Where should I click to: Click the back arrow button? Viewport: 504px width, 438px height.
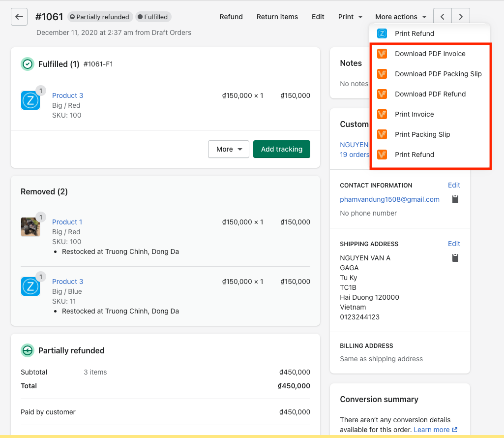click(19, 17)
